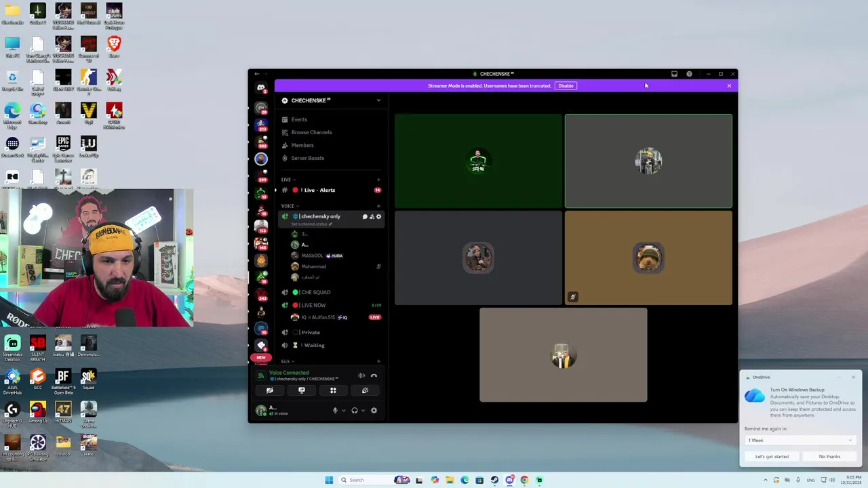Deafen headphones in user panel

pyautogui.click(x=354, y=410)
